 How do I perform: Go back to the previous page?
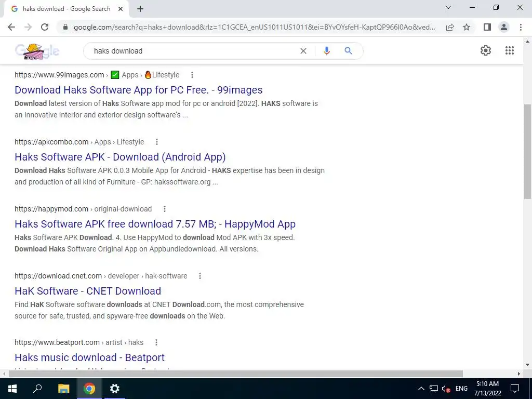pyautogui.click(x=11, y=27)
